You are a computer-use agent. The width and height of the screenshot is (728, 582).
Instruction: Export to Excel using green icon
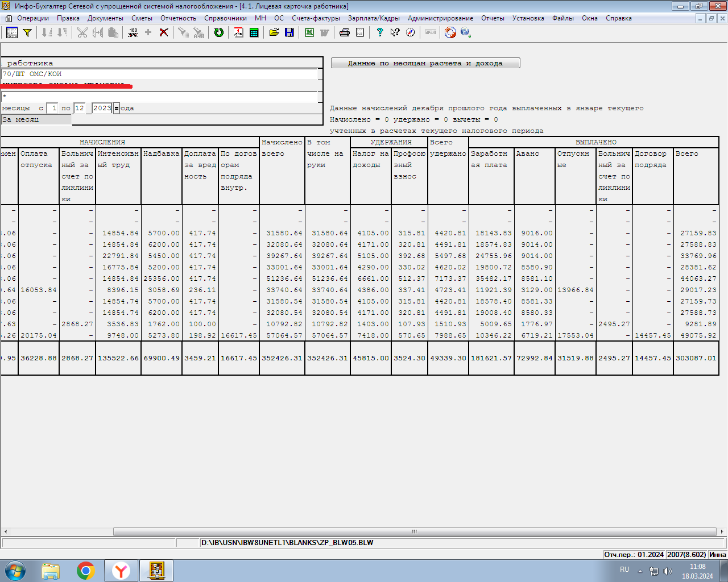[x=309, y=32]
